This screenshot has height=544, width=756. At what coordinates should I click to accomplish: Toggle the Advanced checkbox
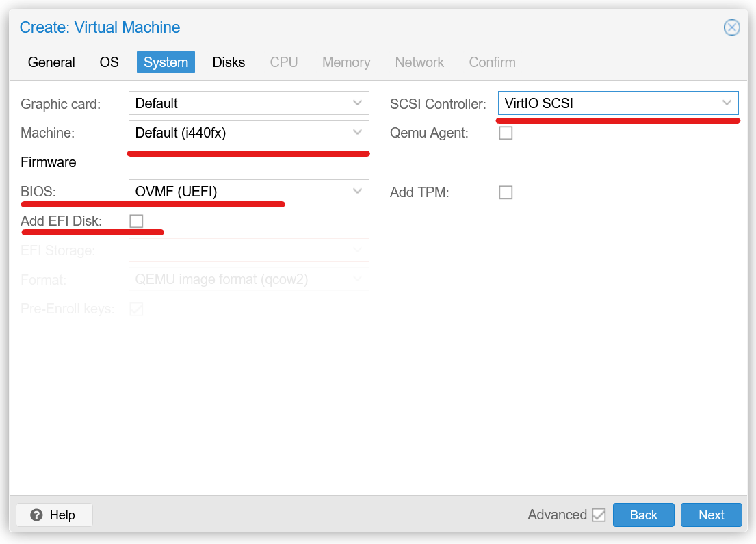click(599, 515)
